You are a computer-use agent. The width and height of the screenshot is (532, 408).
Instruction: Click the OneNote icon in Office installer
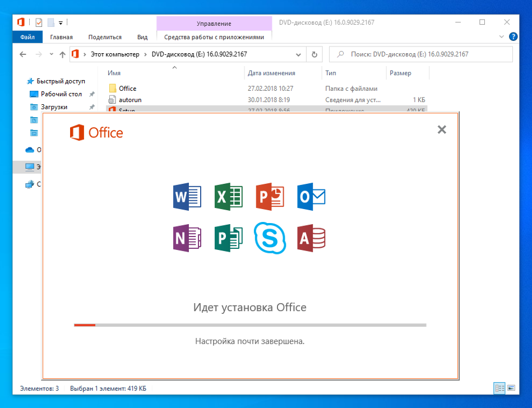187,238
